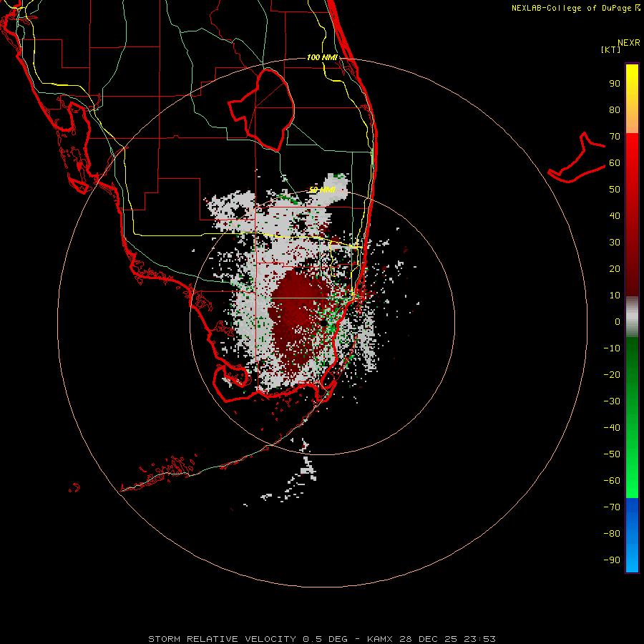The height and width of the screenshot is (644, 644).
Task: Click the 0.5 DEG elevation text in the caption
Action: pyautogui.click(x=325, y=639)
